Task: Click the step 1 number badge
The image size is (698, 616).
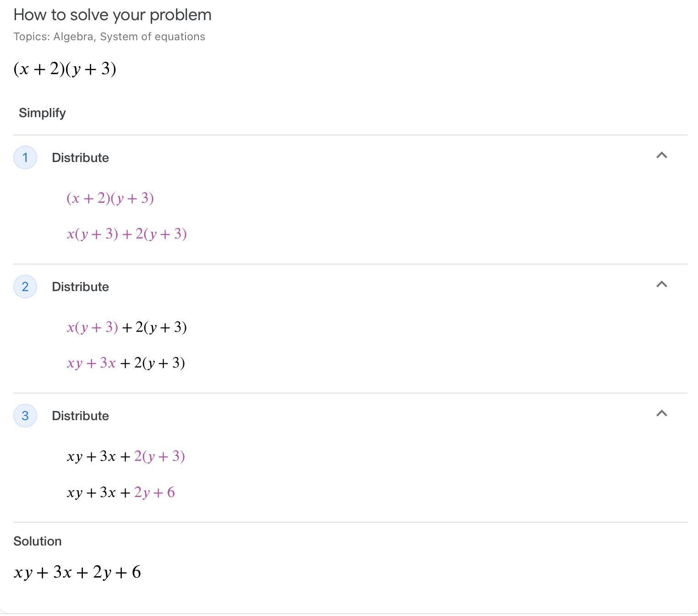Action: tap(25, 158)
